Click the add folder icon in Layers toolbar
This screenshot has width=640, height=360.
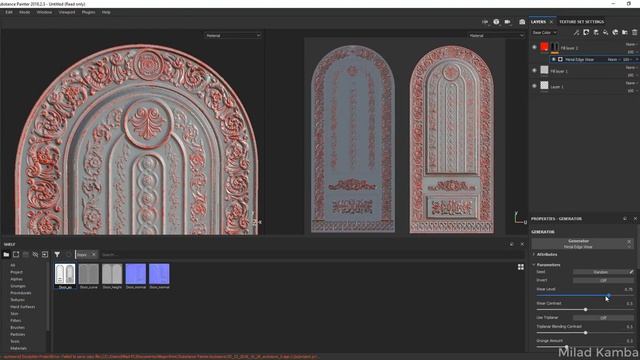click(x=624, y=32)
